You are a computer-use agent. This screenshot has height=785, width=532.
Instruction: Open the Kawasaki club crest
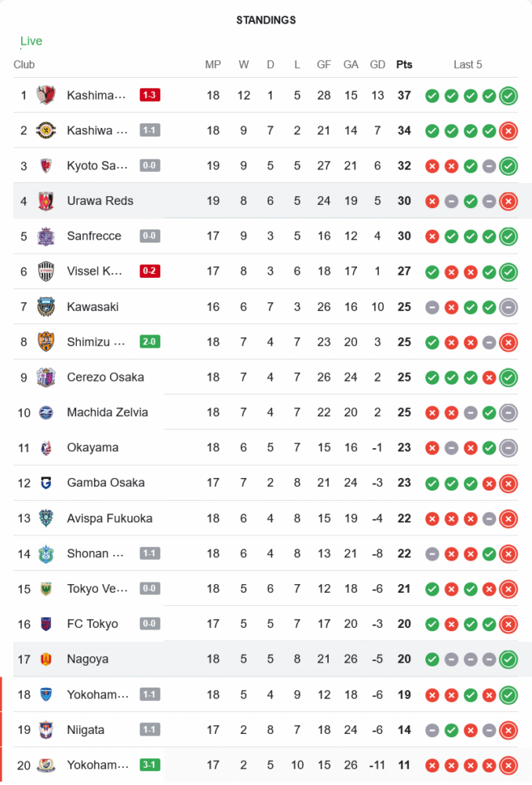[46, 307]
